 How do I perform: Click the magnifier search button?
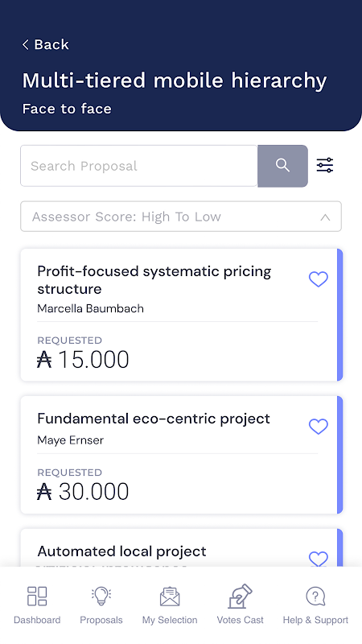tap(282, 166)
